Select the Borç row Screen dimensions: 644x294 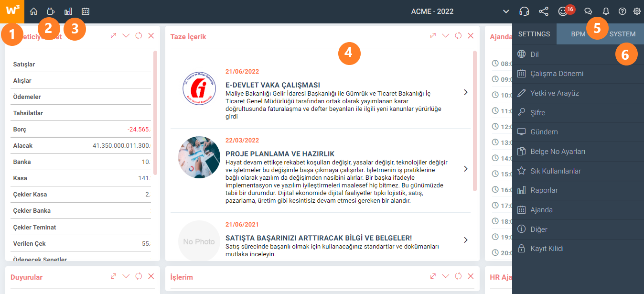point(80,130)
